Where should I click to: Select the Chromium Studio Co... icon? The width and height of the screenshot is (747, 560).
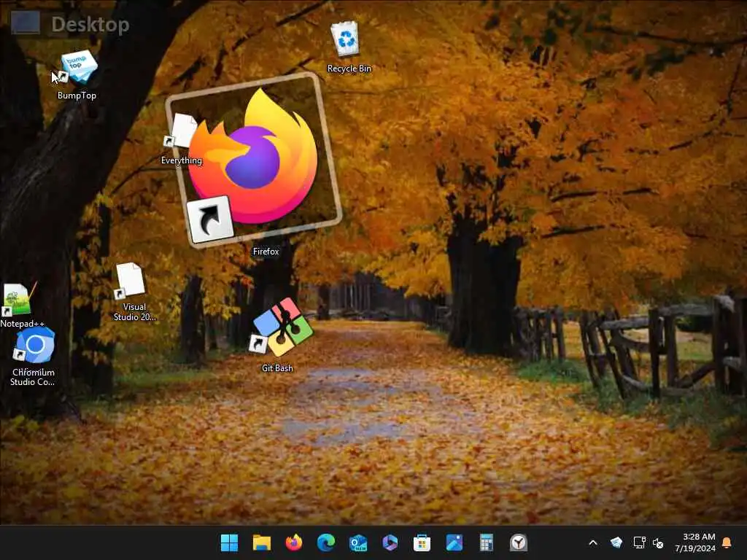34,345
